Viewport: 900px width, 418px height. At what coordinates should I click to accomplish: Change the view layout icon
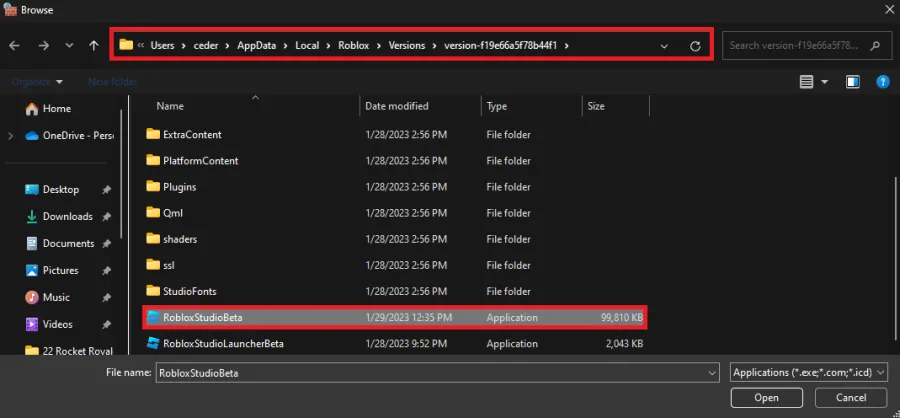coord(806,82)
